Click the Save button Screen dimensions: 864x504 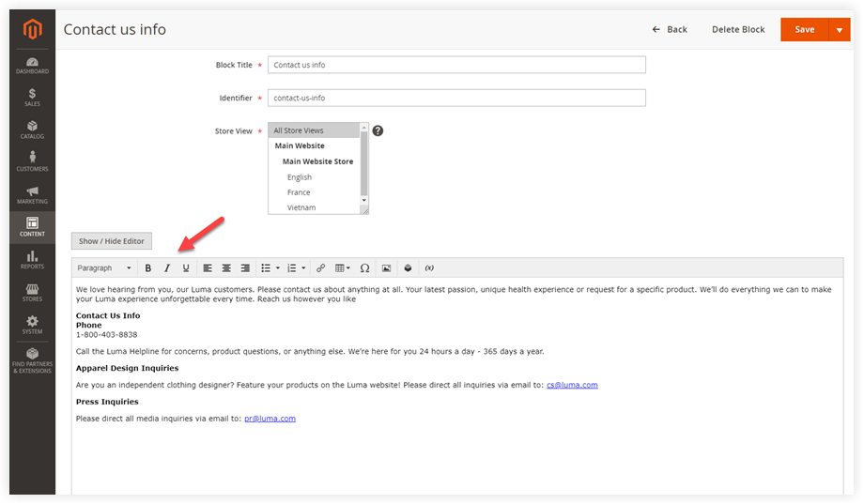805,30
